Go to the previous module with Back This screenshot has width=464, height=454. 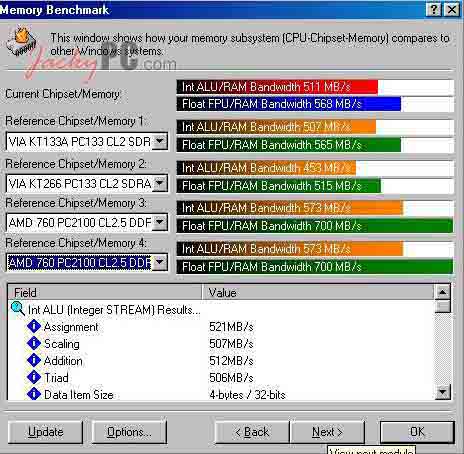252,432
